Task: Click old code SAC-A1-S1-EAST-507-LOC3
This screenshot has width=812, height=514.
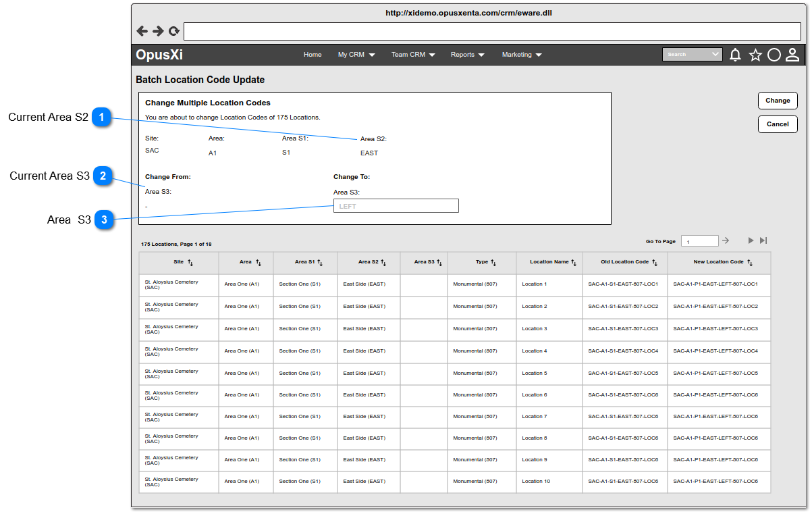Action: (623, 329)
